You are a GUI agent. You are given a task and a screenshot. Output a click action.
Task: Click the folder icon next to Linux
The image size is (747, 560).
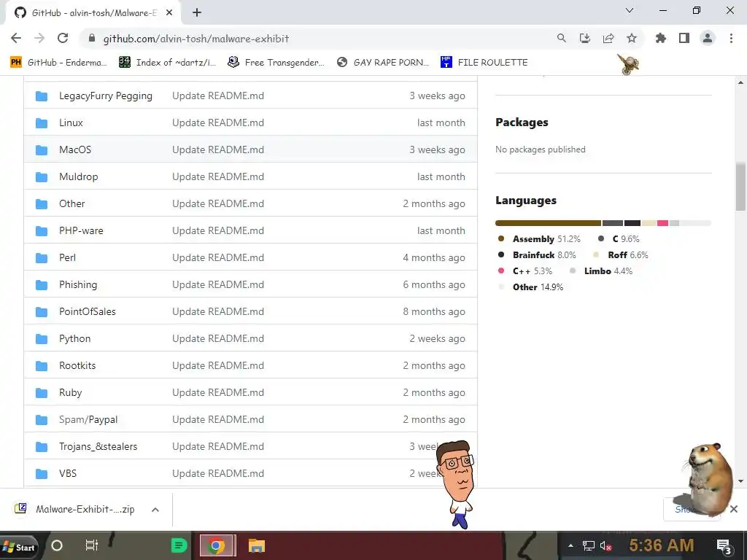42,122
